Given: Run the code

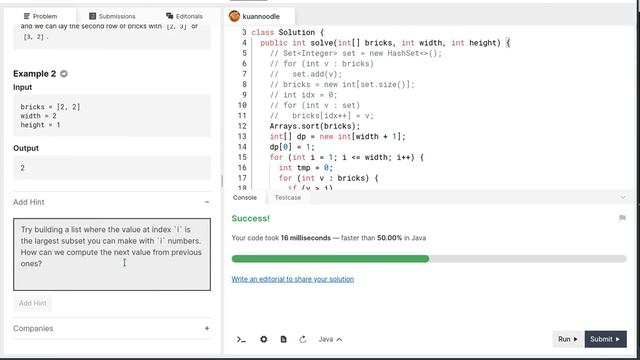Looking at the screenshot, I should click(x=568, y=339).
